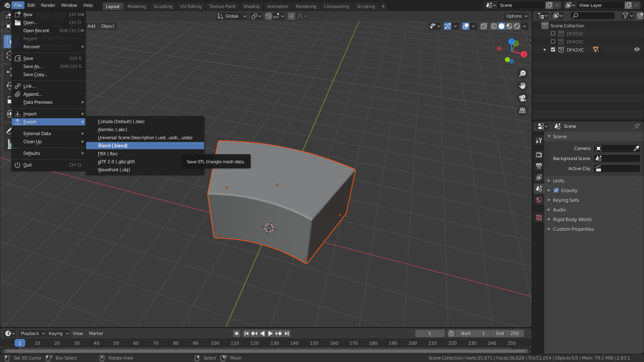Open Texture properties checker icon
644x362 pixels.
click(539, 218)
